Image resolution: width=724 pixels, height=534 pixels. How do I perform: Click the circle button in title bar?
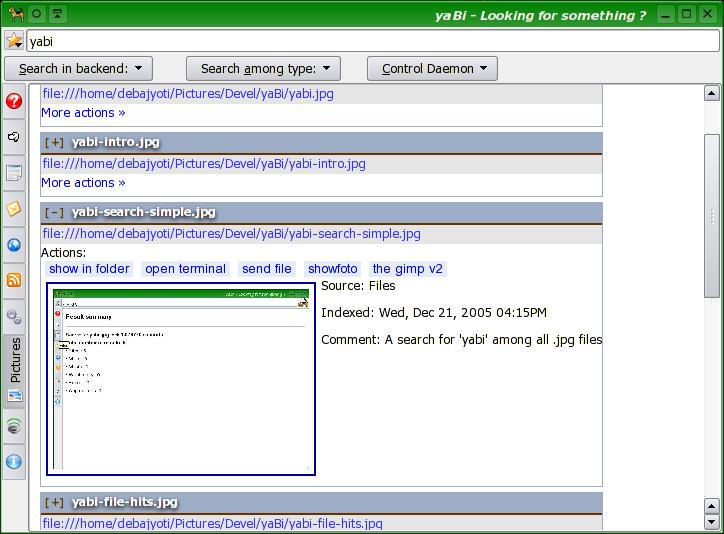point(36,14)
